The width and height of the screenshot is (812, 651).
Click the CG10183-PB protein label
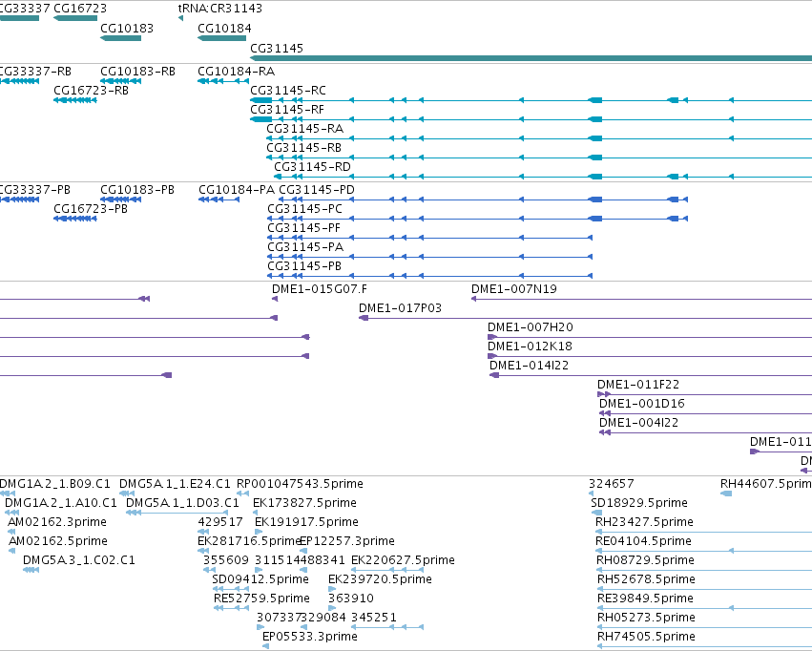click(137, 190)
